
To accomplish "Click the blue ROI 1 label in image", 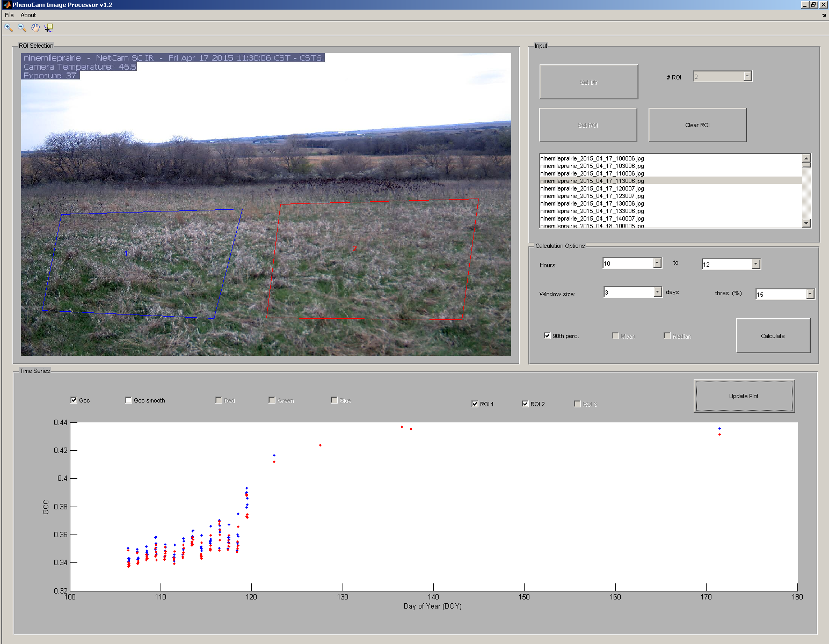I will pyautogui.click(x=126, y=253).
